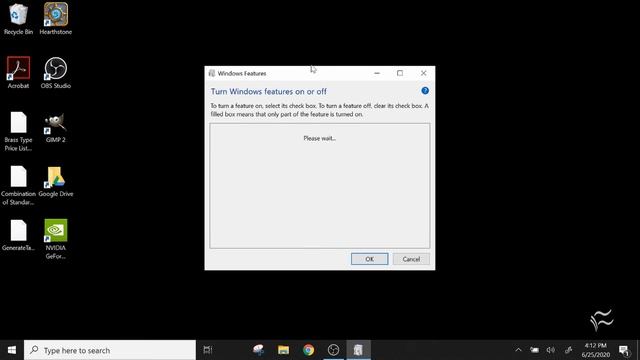The height and width of the screenshot is (360, 640).
Task: Open the Action Center notifications
Action: 624,350
